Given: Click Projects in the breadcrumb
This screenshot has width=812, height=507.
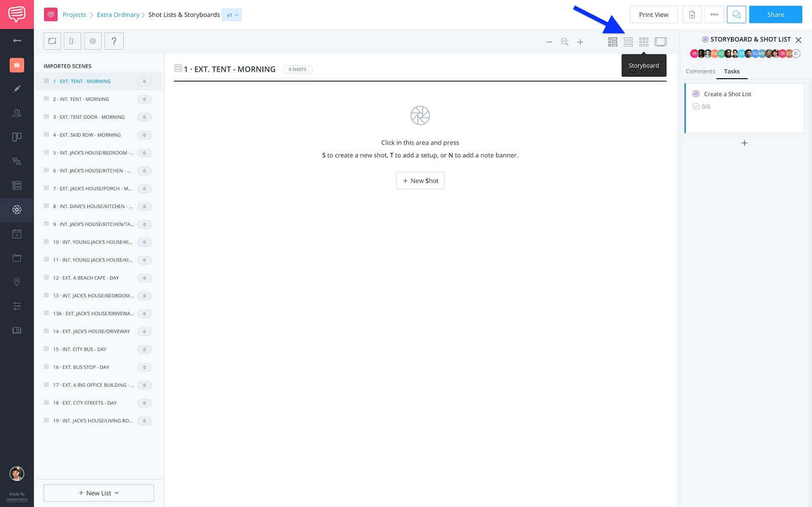Looking at the screenshot, I should coord(75,15).
